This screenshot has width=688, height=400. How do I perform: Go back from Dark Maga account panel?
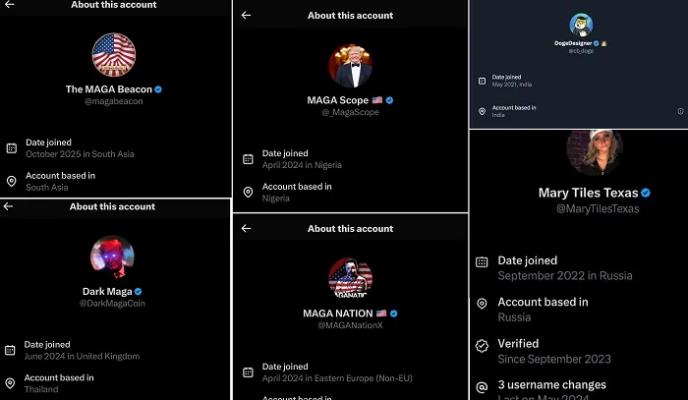pos(8,206)
